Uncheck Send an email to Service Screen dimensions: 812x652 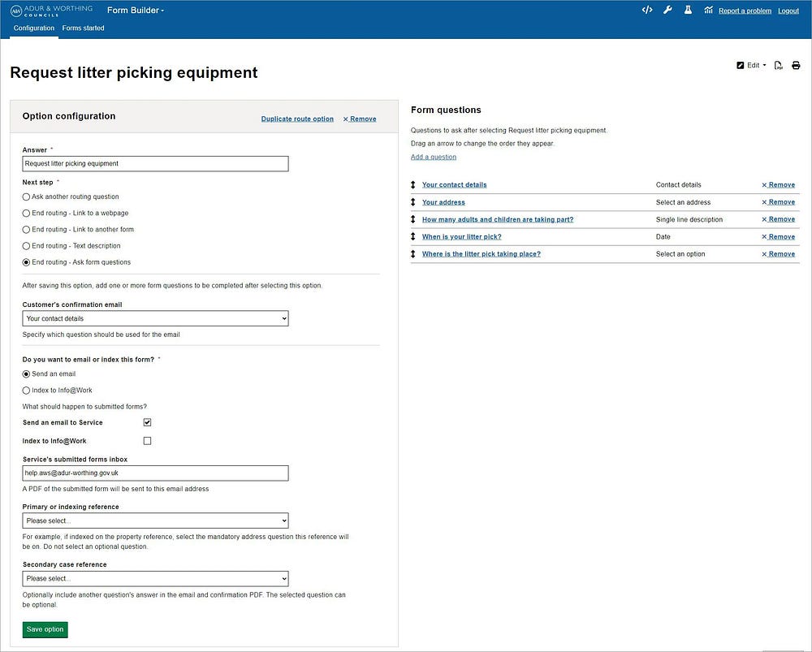(x=147, y=421)
